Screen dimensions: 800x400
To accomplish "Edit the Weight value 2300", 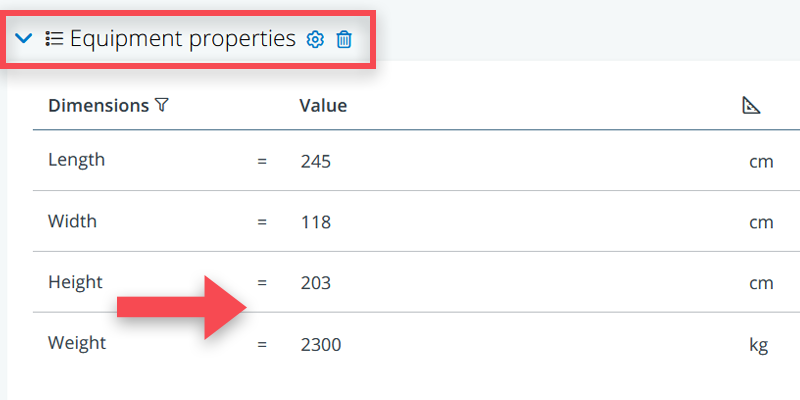I will [x=321, y=345].
